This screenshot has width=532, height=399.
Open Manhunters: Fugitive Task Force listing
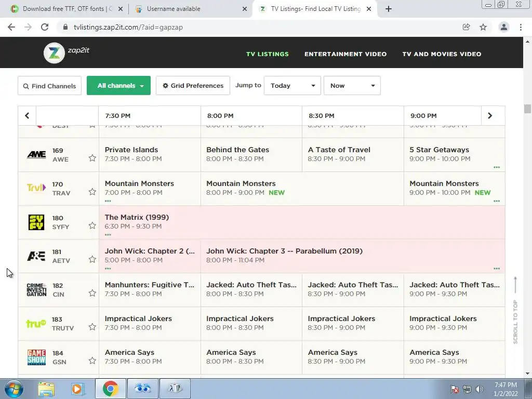150,290
